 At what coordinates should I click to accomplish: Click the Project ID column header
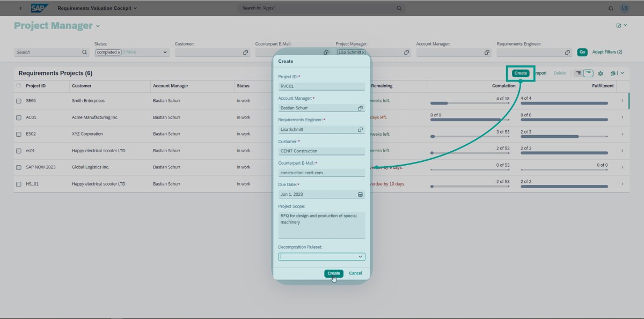point(35,86)
